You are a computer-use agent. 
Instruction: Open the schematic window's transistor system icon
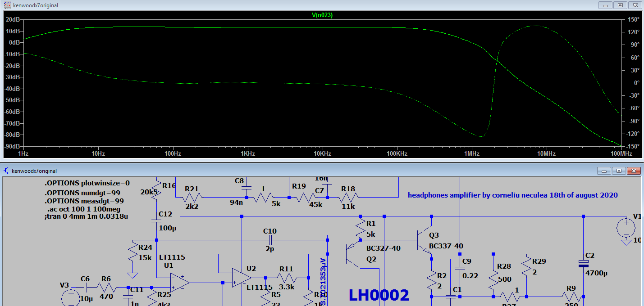tap(6, 171)
